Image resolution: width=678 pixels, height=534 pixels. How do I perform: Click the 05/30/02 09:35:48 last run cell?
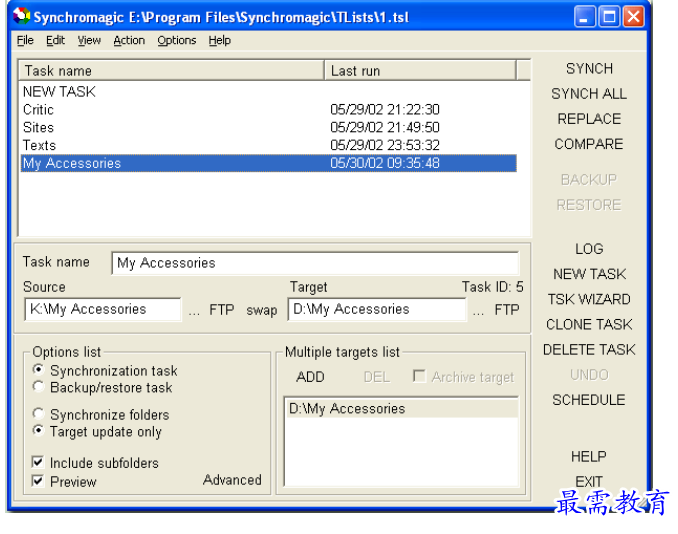point(385,163)
